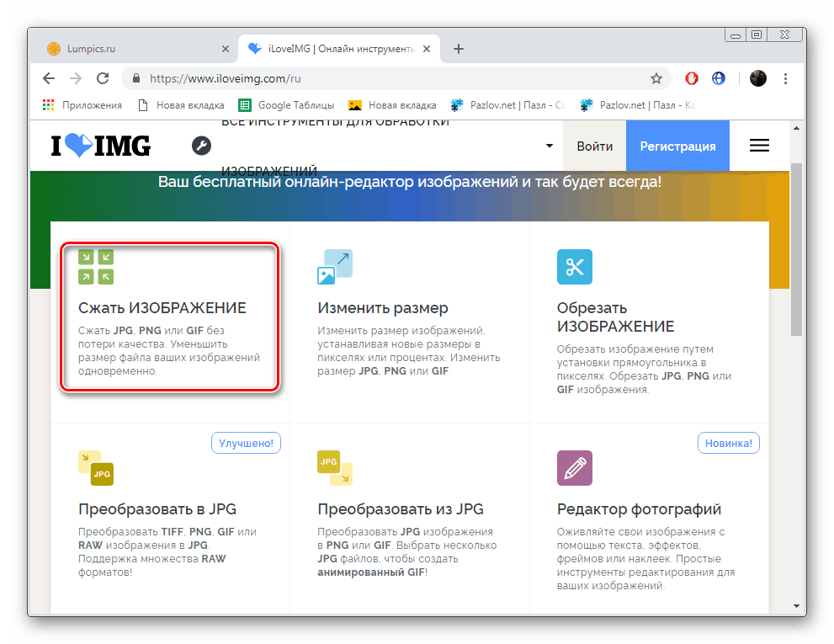Viewport: 834px width, 644px height.
Task: Open the tools menu dropdown arrow
Action: pyautogui.click(x=550, y=145)
